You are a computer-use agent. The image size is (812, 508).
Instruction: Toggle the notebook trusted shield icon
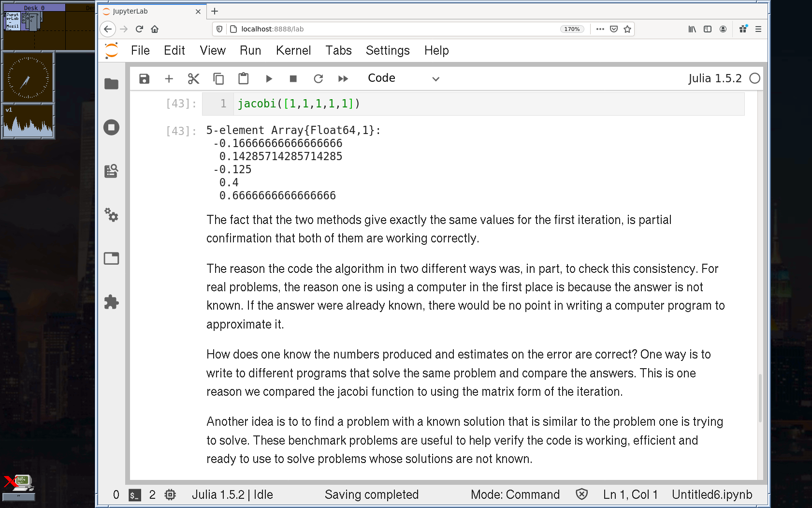[581, 494]
